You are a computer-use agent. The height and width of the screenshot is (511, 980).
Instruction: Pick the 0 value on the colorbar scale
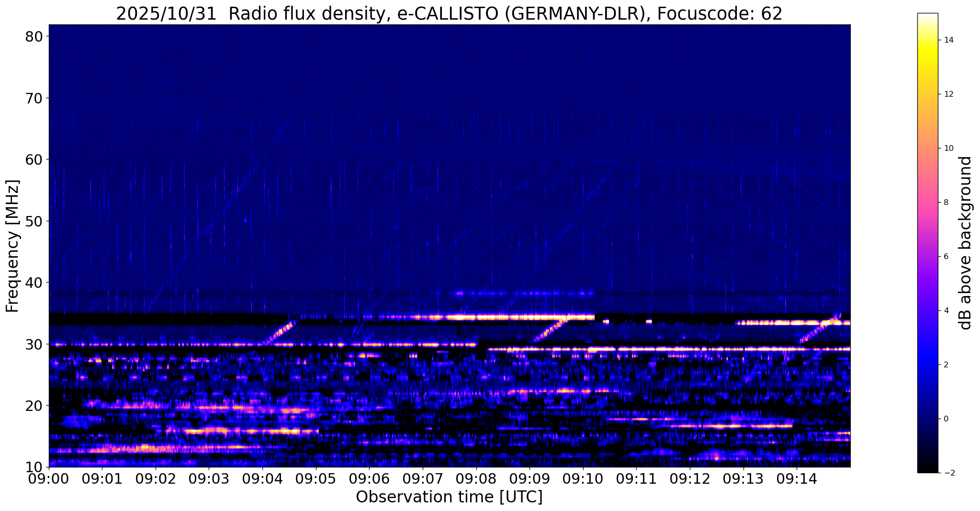click(946, 419)
